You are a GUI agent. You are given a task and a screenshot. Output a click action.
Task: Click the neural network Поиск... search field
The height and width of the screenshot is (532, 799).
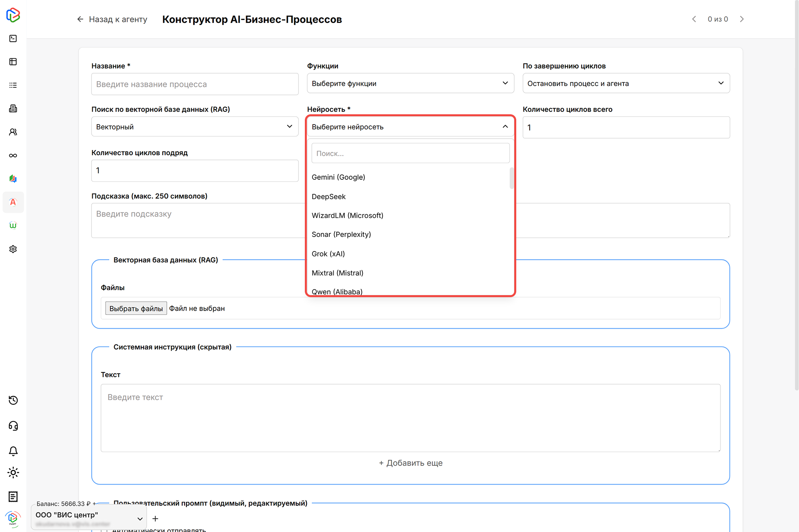[x=410, y=153]
